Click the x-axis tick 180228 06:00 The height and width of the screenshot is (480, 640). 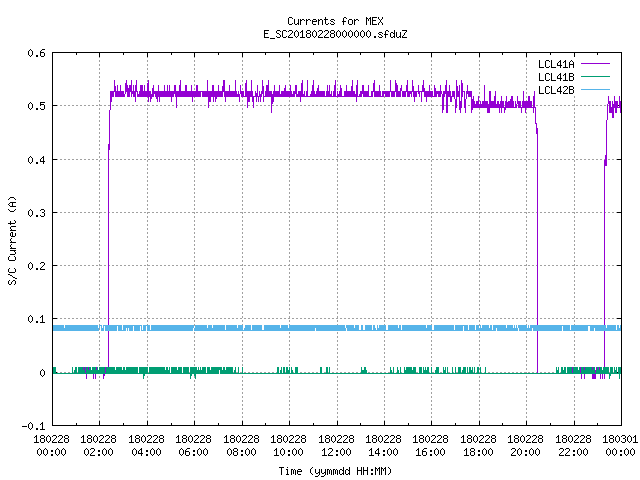[193, 446]
